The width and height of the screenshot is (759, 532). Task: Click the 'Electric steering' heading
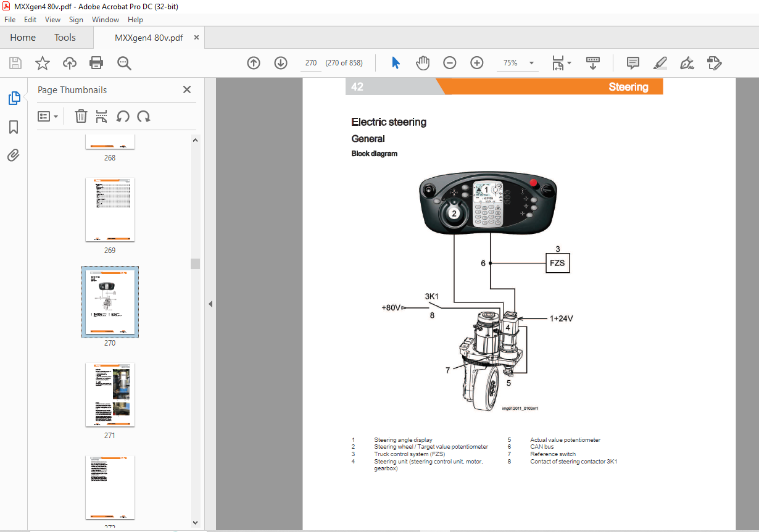pyautogui.click(x=389, y=122)
